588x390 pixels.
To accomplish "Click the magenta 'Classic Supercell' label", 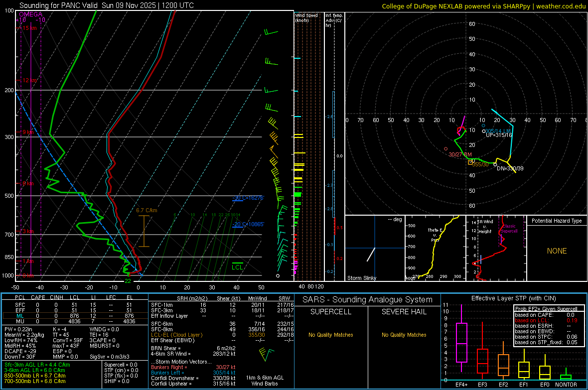I will pos(509,229).
